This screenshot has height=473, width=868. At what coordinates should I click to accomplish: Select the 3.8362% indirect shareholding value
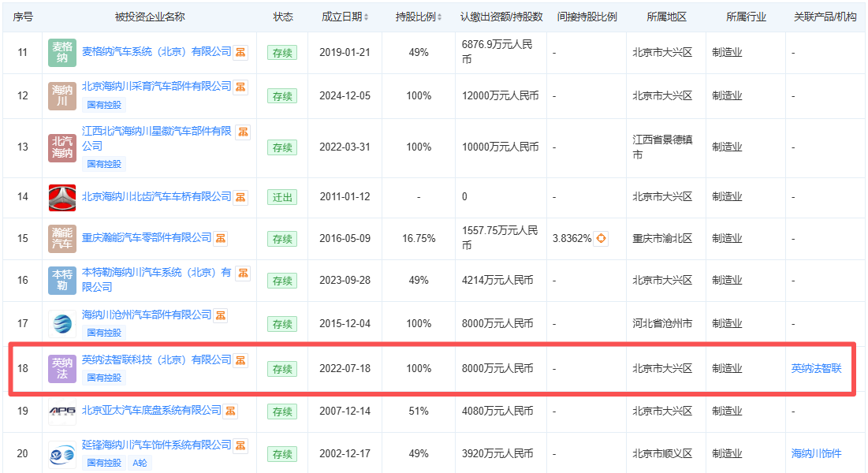pyautogui.click(x=572, y=239)
